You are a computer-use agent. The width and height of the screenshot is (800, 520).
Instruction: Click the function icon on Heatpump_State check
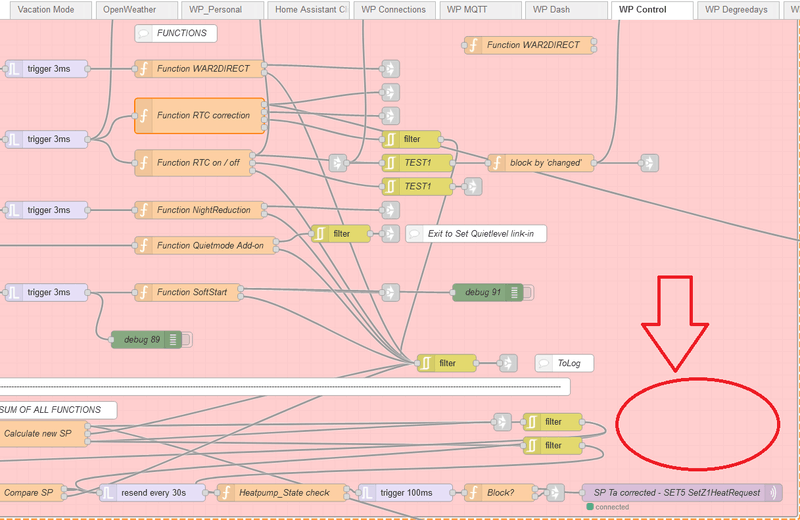click(227, 493)
